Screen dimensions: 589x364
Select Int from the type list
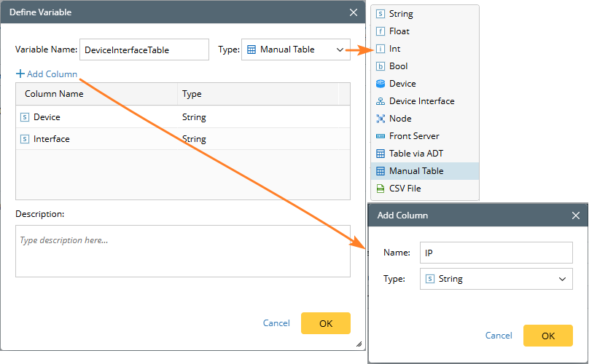394,49
